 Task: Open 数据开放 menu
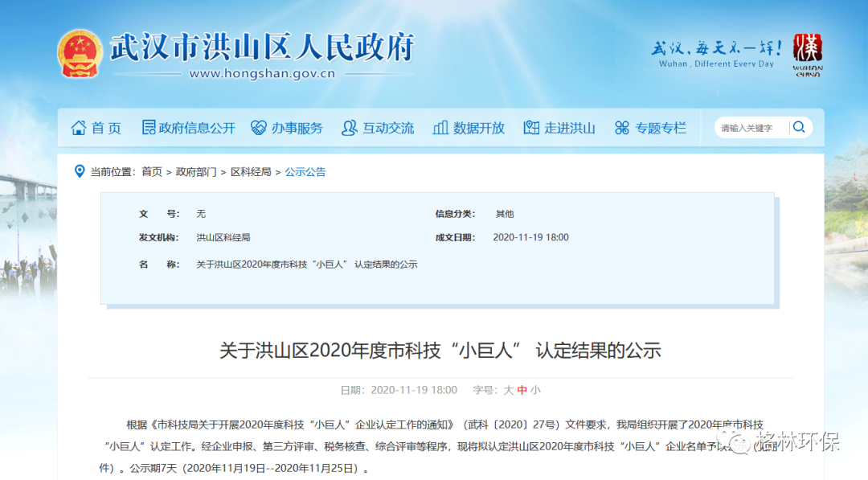pos(479,129)
